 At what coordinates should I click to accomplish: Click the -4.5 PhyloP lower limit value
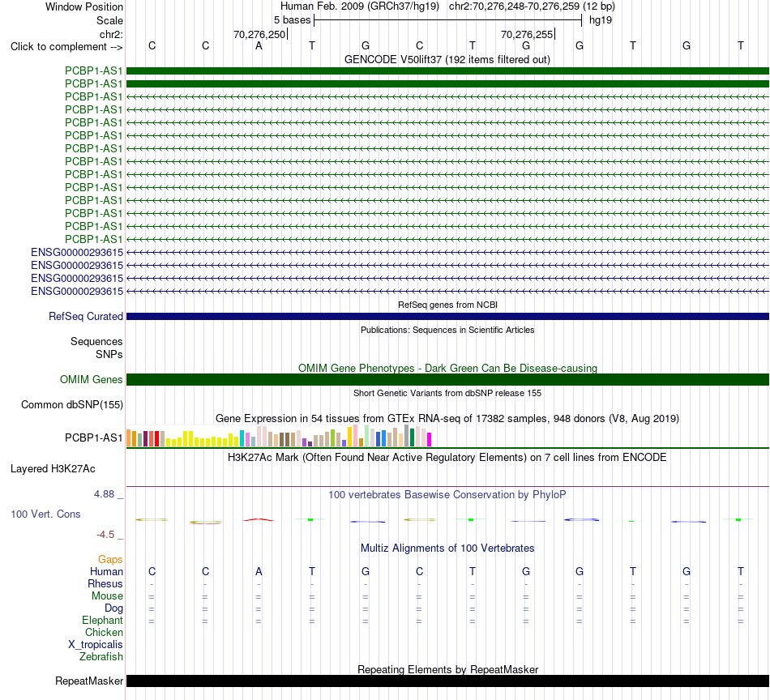[105, 534]
